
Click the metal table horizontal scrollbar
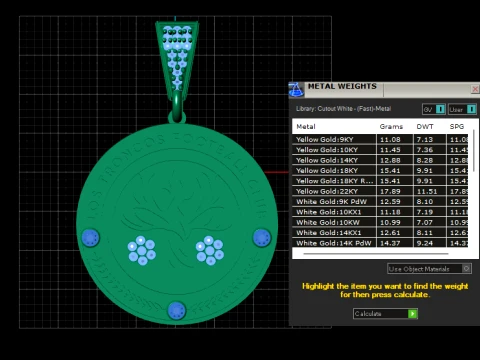click(x=376, y=254)
